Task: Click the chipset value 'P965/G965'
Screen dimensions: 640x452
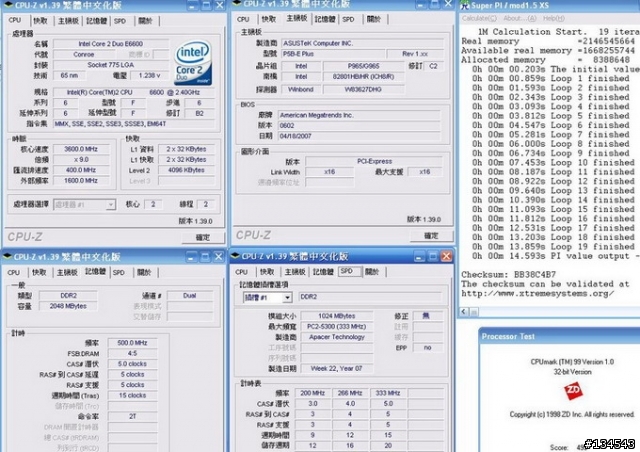Action: (364, 66)
